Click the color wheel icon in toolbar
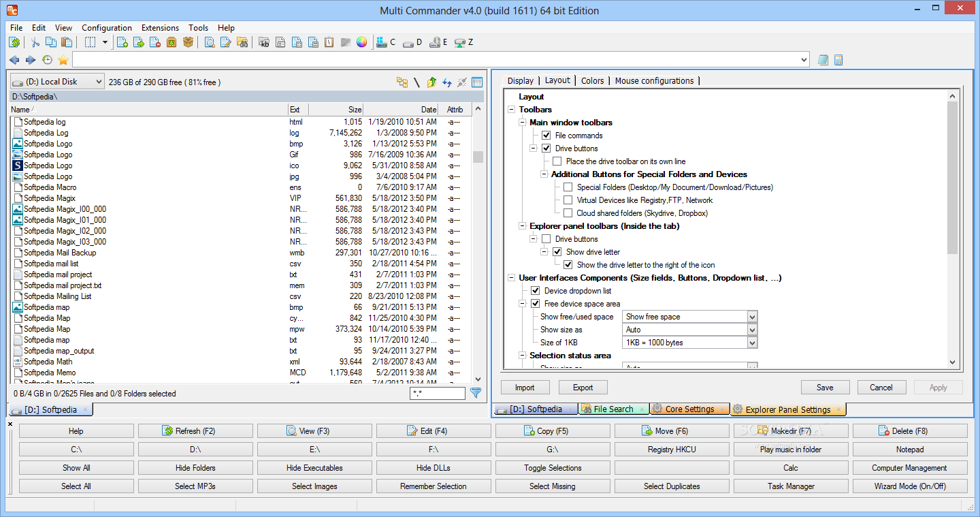Screen dimensions: 980x517 pyautogui.click(x=361, y=42)
